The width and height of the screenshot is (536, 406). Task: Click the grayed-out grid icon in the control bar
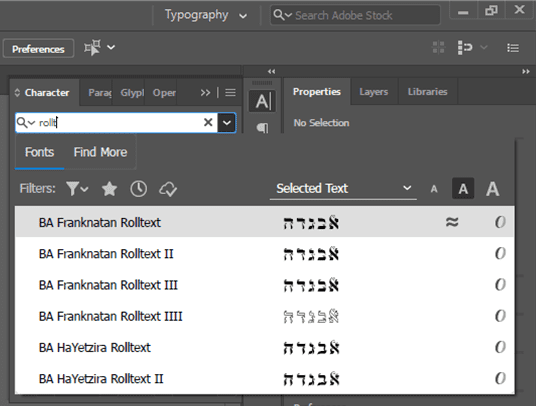point(438,48)
